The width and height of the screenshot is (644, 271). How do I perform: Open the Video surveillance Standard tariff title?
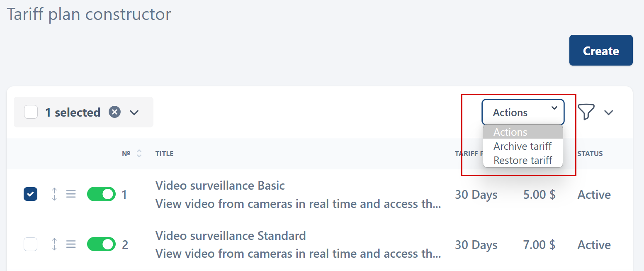(231, 235)
